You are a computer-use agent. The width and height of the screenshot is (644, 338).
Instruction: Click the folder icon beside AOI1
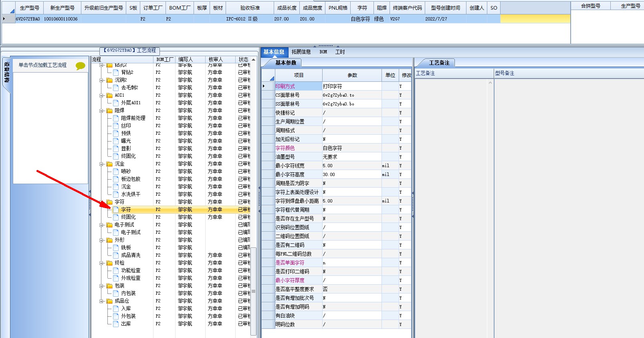point(109,95)
